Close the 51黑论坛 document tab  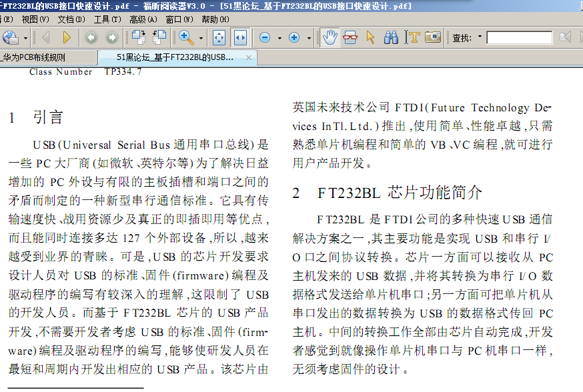[x=249, y=57]
